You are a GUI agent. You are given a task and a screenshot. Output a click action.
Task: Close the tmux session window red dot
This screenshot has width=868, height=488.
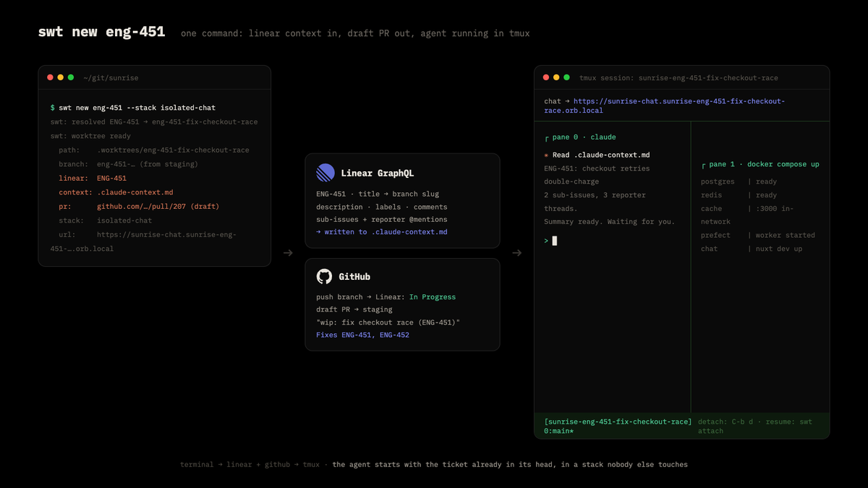tap(546, 77)
